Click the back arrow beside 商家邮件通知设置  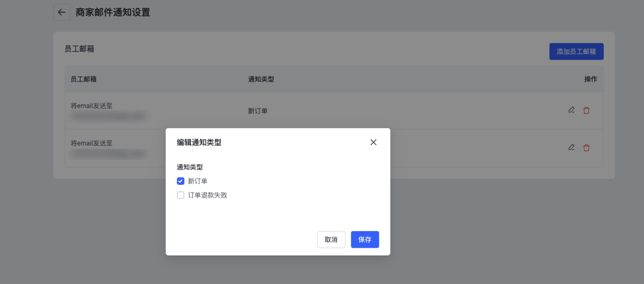62,12
